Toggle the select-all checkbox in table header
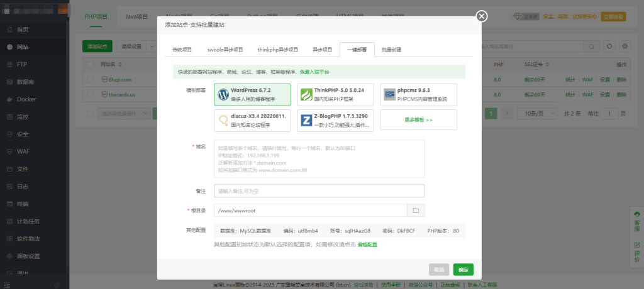 click(x=91, y=65)
